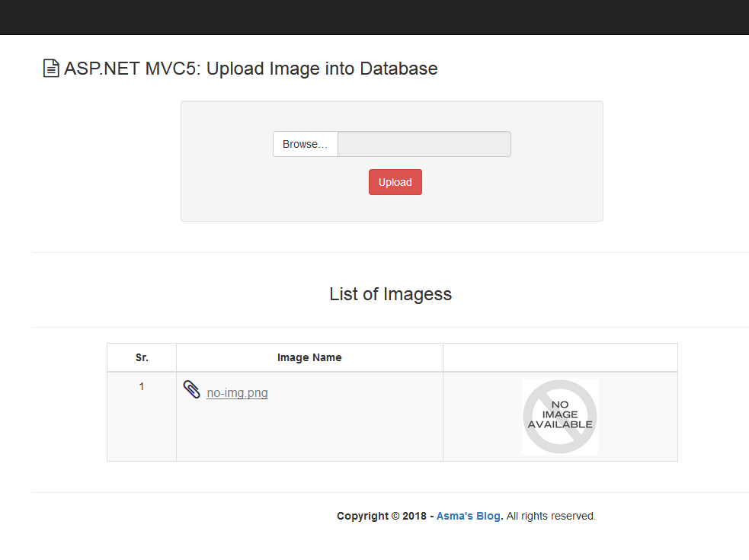This screenshot has width=749, height=560.
Task: Click the serial number "1" cell
Action: [x=141, y=386]
